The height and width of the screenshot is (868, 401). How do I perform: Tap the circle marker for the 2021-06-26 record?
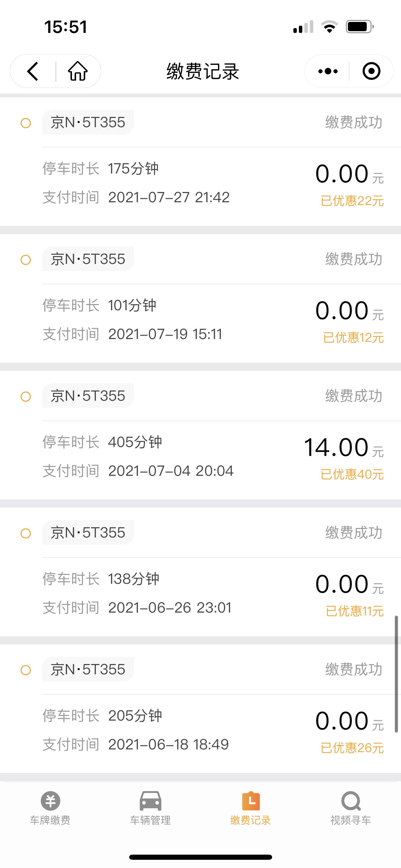[26, 533]
